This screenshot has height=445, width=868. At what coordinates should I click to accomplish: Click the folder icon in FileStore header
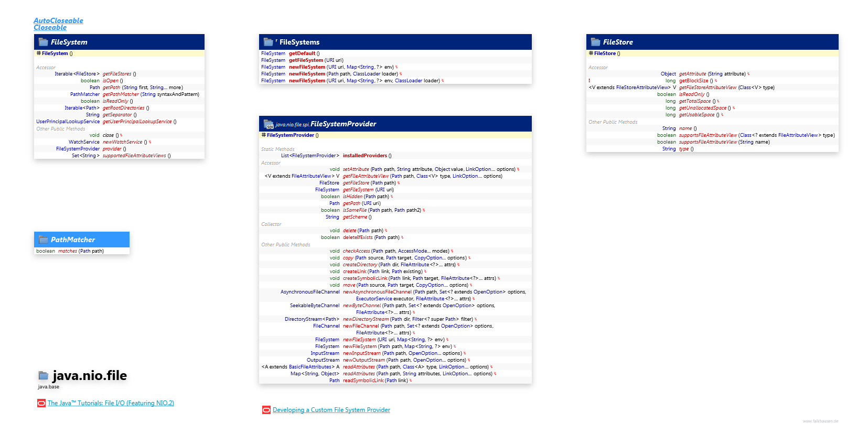pos(596,42)
